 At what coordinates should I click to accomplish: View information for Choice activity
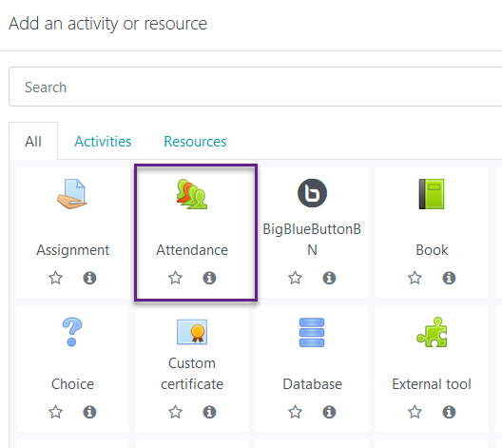(x=89, y=412)
